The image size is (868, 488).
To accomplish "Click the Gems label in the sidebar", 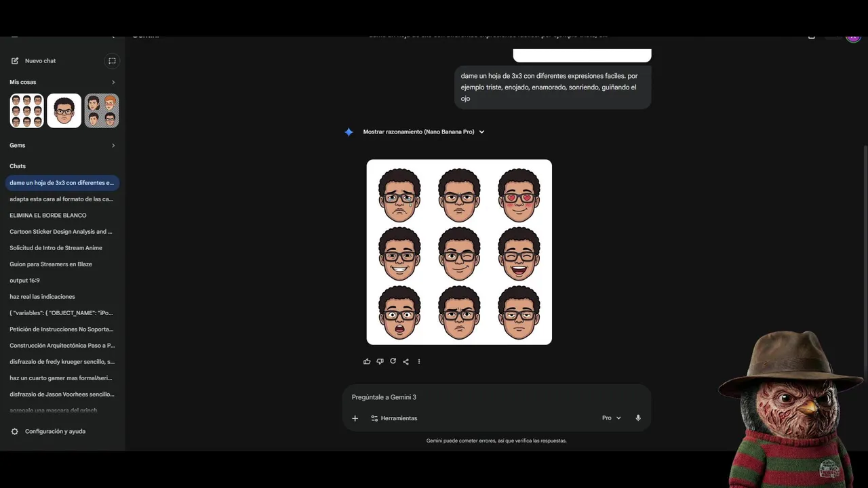I will [18, 145].
